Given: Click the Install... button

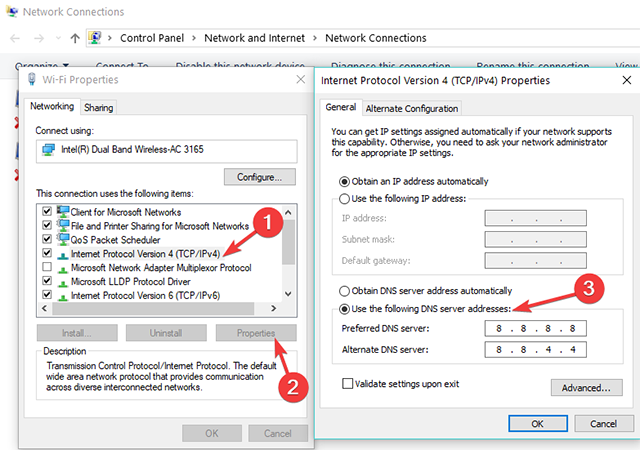Looking at the screenshot, I should (77, 333).
